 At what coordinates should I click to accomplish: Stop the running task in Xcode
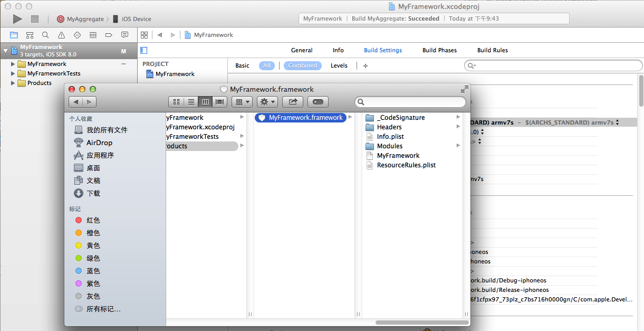(x=35, y=19)
